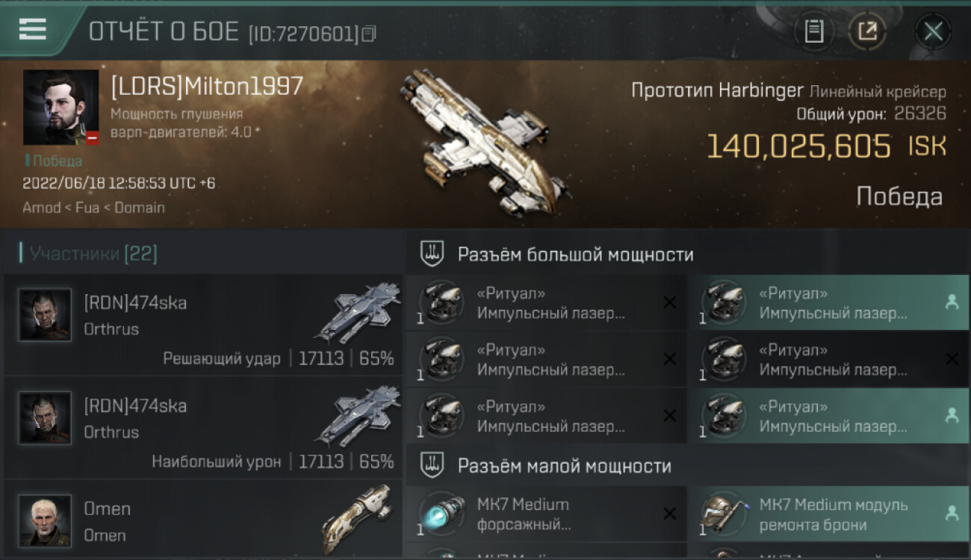Copy the battle report ID 7270601
Image resolution: width=971 pixels, height=560 pixels.
tap(369, 34)
